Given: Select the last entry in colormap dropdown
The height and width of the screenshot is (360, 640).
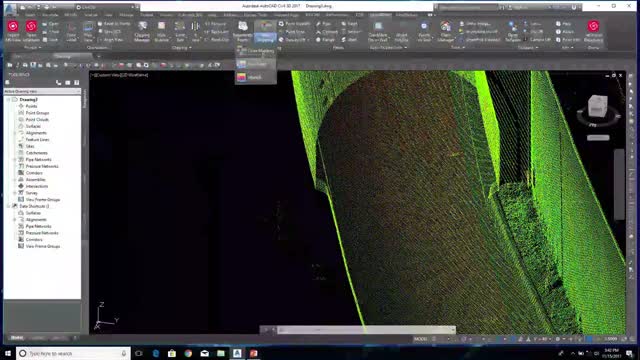Looking at the screenshot, I should [x=256, y=77].
